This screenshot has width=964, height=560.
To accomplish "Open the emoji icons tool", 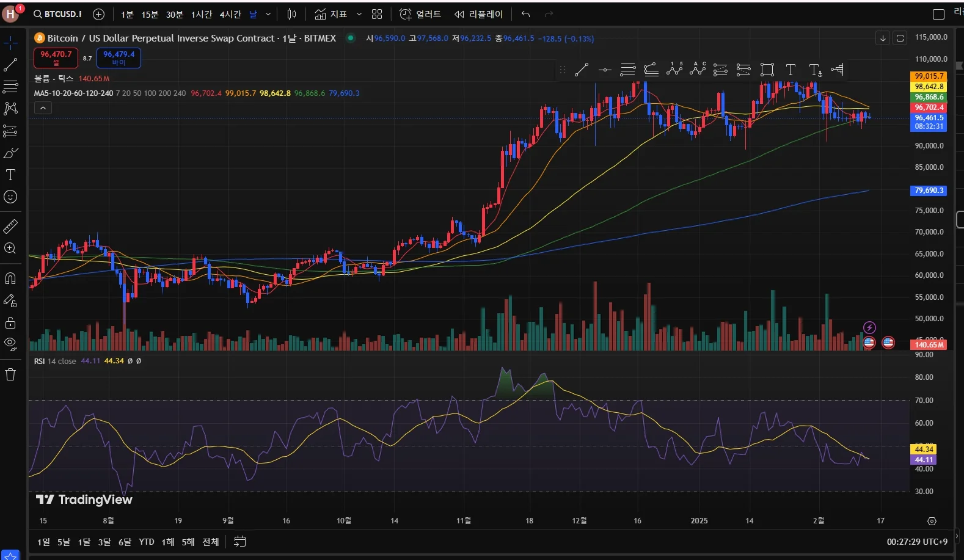I will 10,197.
